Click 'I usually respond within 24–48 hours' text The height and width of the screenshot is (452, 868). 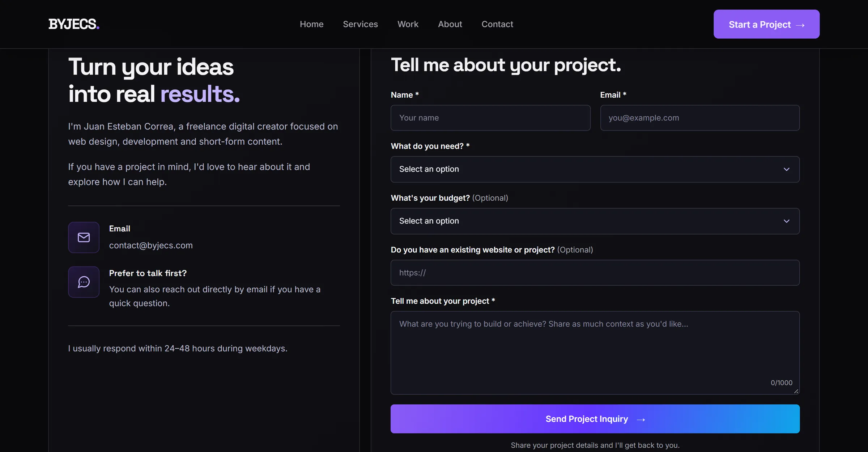[x=178, y=348]
